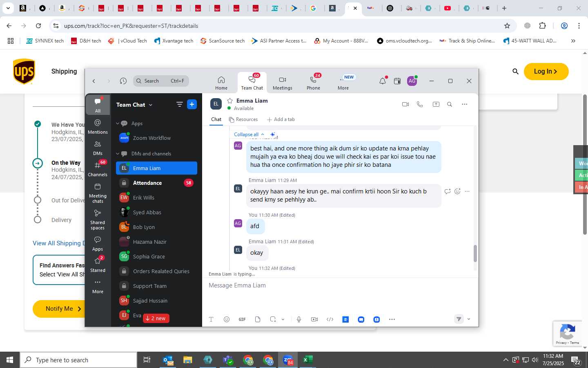Viewport: 588px width, 368px height.
Task: Go back using Zoom back arrow
Action: pyautogui.click(x=94, y=81)
